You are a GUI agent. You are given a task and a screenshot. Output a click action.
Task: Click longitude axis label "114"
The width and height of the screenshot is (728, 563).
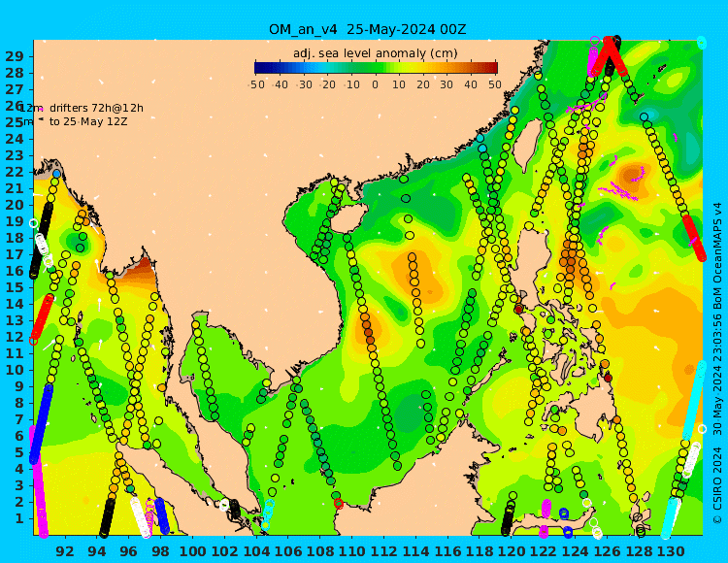(x=415, y=551)
